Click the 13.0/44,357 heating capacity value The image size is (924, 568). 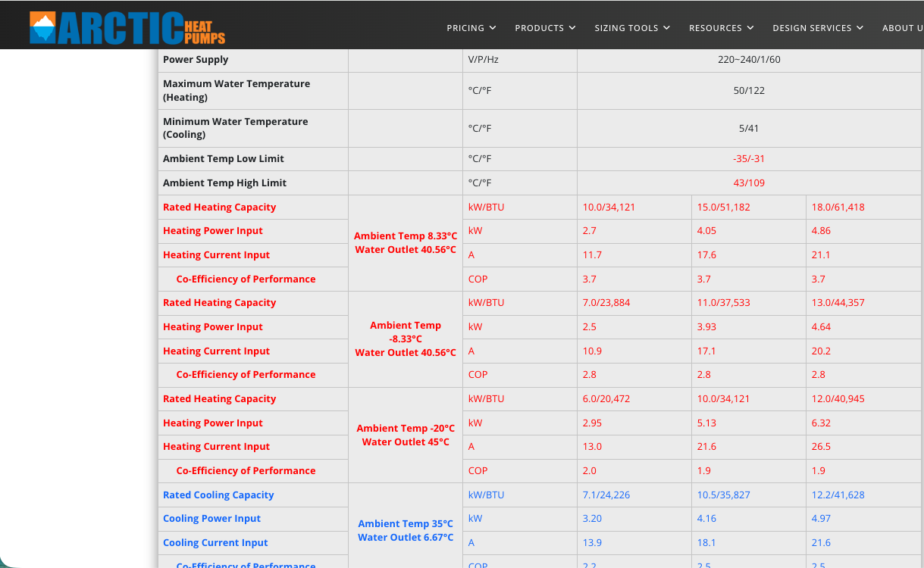838,303
